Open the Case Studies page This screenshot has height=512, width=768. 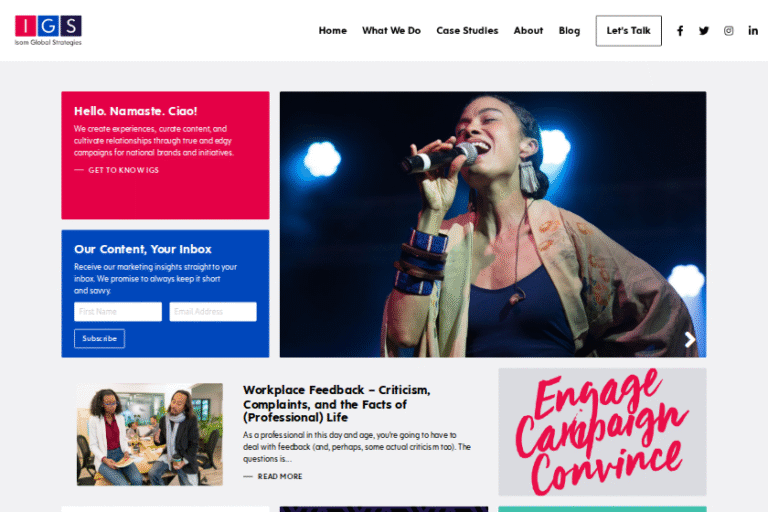467,30
